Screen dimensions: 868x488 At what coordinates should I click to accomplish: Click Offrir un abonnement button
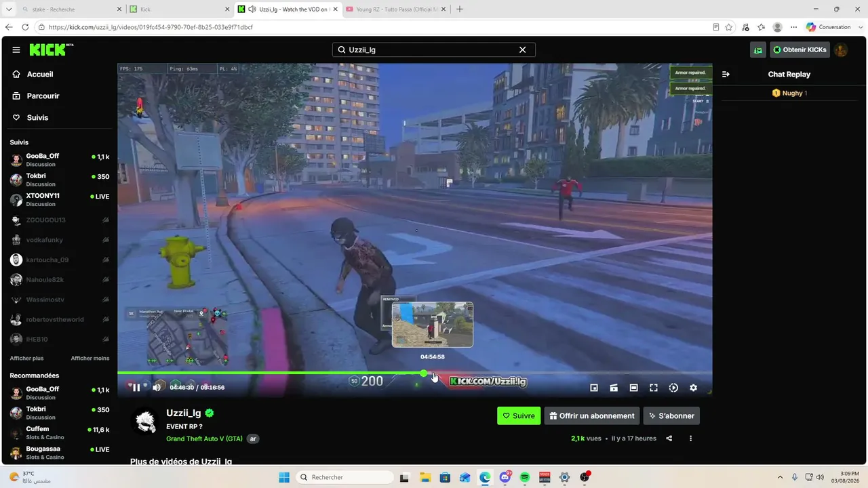tap(593, 416)
